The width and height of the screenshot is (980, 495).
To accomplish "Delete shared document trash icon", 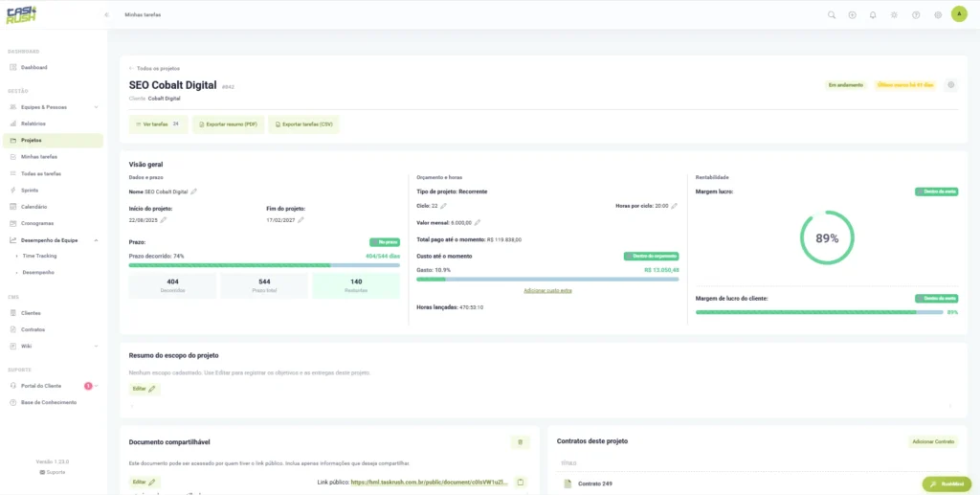I will click(520, 442).
